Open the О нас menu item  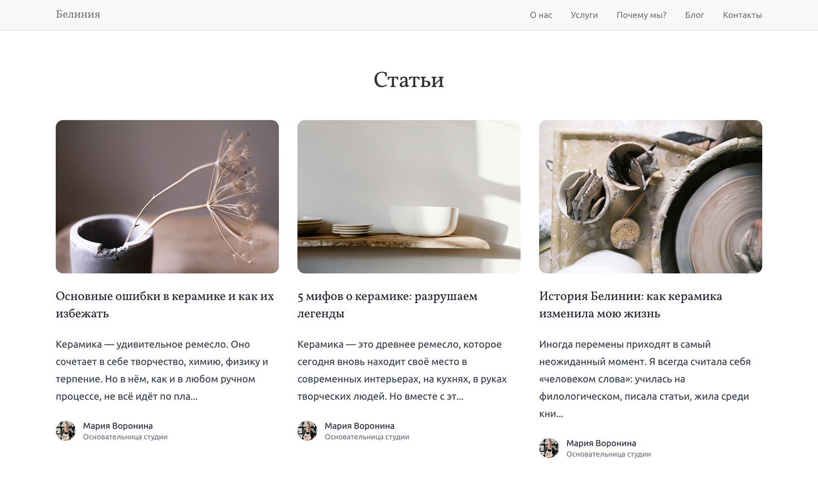(x=541, y=15)
